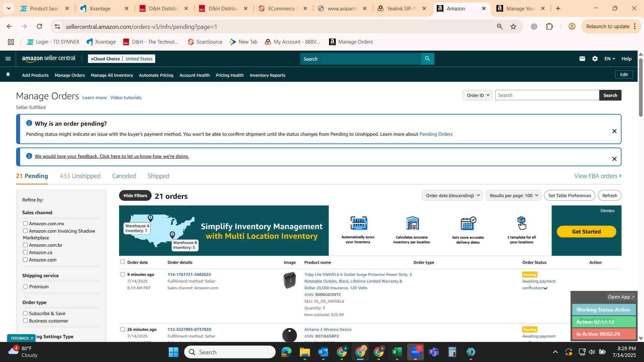Open the Calculator app in the taskbar
The width and height of the screenshot is (644, 362).
(x=452, y=352)
